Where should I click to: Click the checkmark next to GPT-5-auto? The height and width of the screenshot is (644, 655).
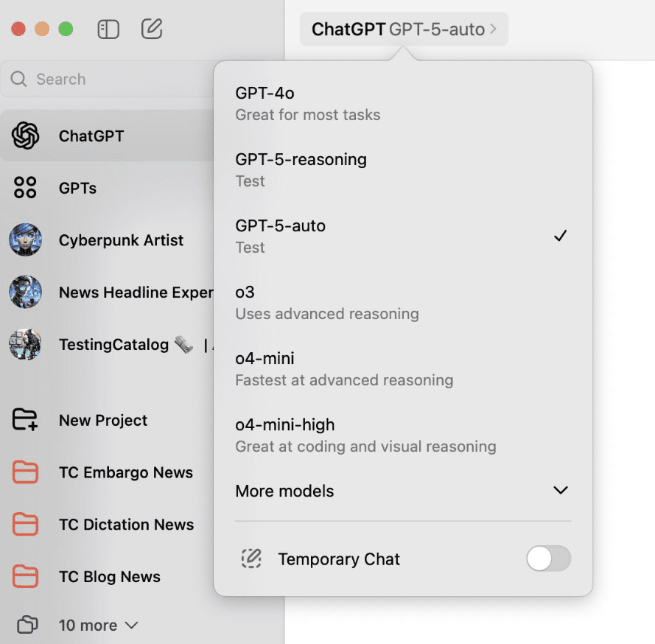tap(560, 236)
